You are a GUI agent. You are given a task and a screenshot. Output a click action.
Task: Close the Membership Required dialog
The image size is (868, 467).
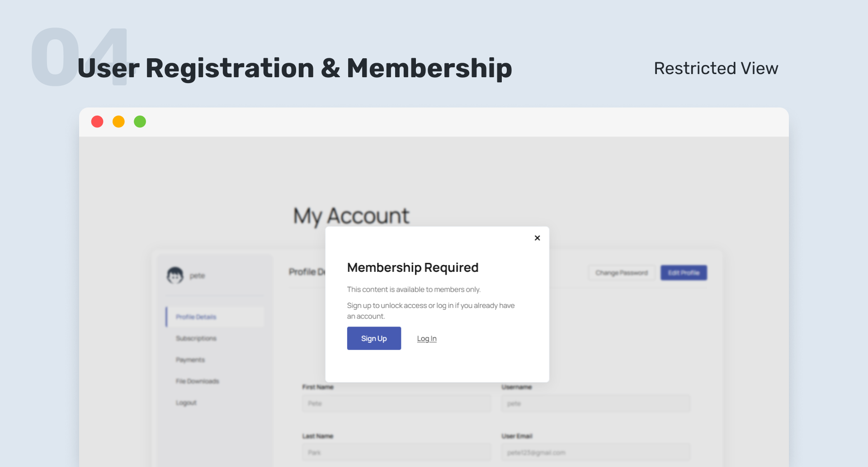537,238
